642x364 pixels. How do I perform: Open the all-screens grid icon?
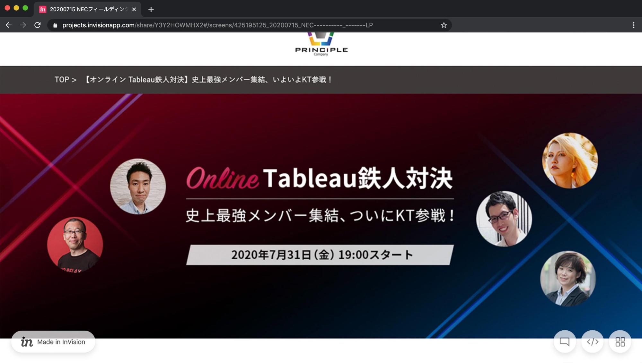click(620, 342)
